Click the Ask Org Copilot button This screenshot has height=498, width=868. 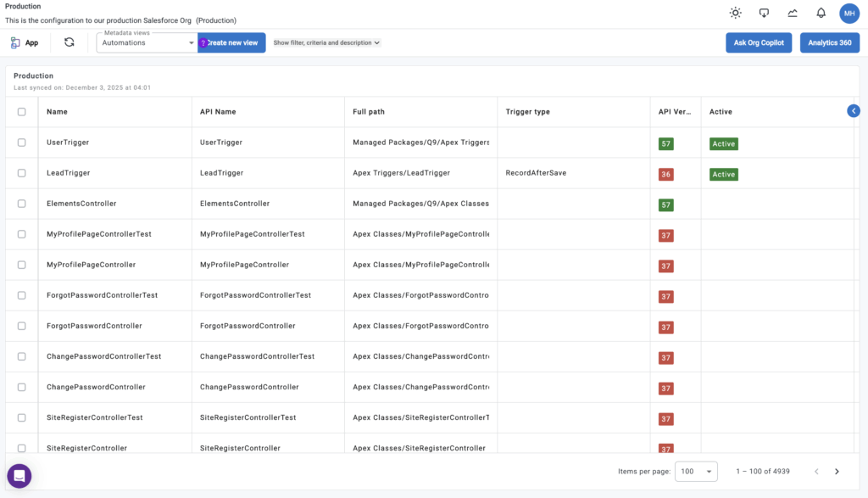(x=759, y=42)
